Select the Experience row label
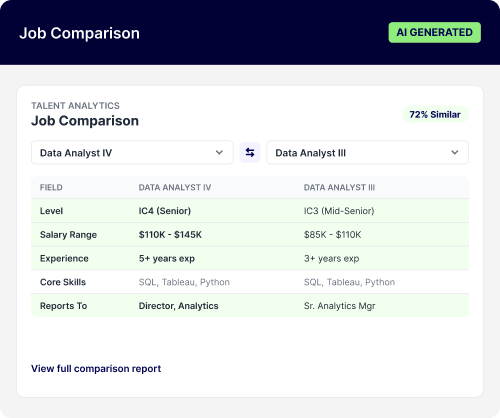Viewport: 500px width, 418px height. click(64, 258)
